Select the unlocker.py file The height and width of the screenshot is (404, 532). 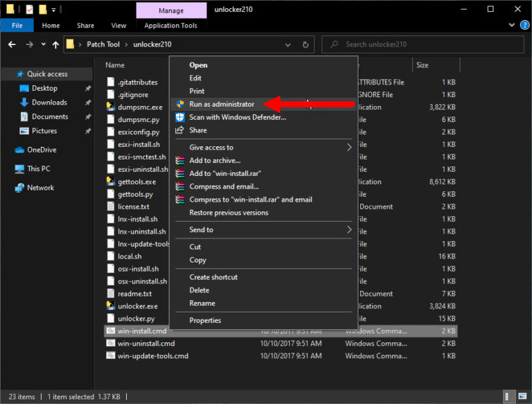[x=136, y=319]
